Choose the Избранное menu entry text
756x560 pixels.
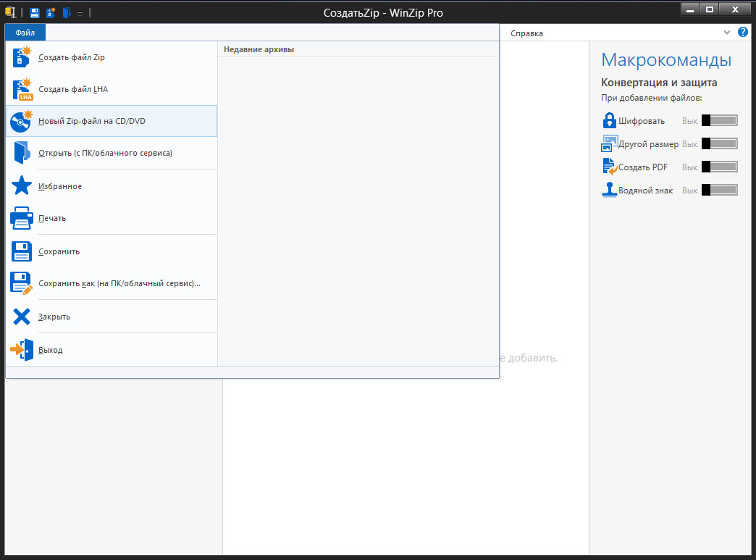click(60, 186)
